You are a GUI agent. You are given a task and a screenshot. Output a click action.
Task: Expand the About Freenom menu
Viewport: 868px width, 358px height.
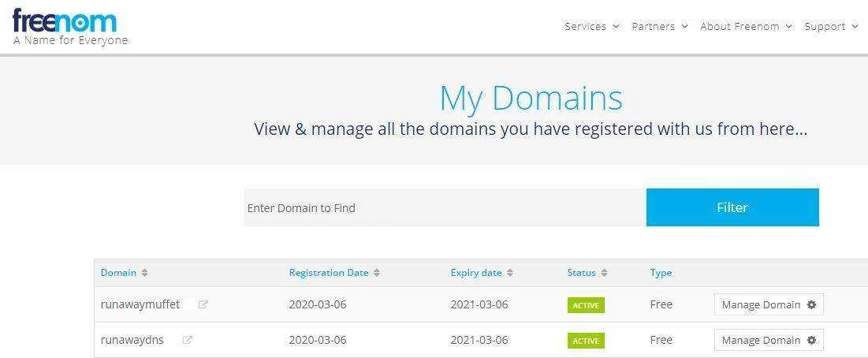coord(747,26)
